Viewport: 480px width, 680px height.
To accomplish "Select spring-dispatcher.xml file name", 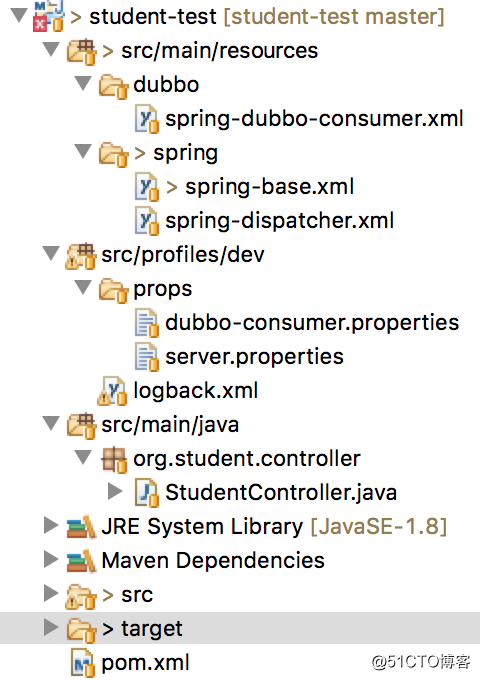I will 280,221.
